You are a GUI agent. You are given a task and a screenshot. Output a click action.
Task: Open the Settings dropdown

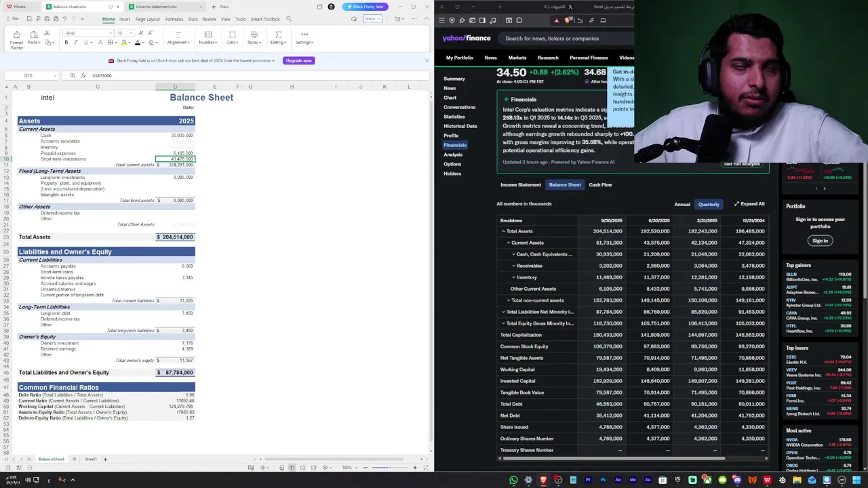pos(304,38)
